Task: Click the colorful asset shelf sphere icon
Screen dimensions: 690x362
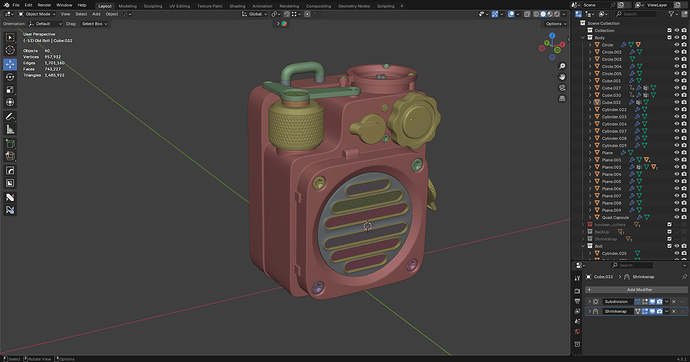Action: (x=284, y=24)
